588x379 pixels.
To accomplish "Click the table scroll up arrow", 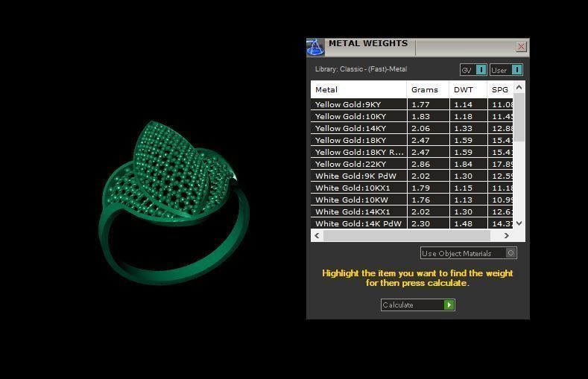I will tap(519, 88).
